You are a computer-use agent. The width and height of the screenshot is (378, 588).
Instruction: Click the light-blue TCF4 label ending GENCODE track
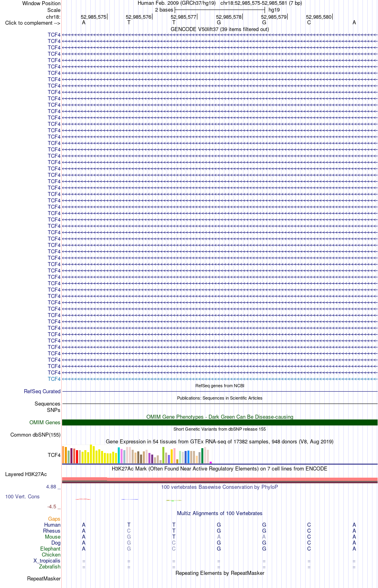point(54,379)
